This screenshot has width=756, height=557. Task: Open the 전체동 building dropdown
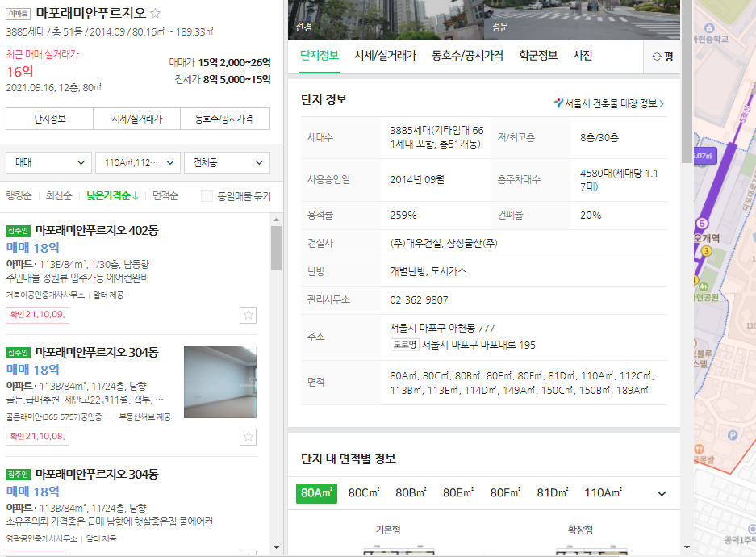tap(227, 162)
